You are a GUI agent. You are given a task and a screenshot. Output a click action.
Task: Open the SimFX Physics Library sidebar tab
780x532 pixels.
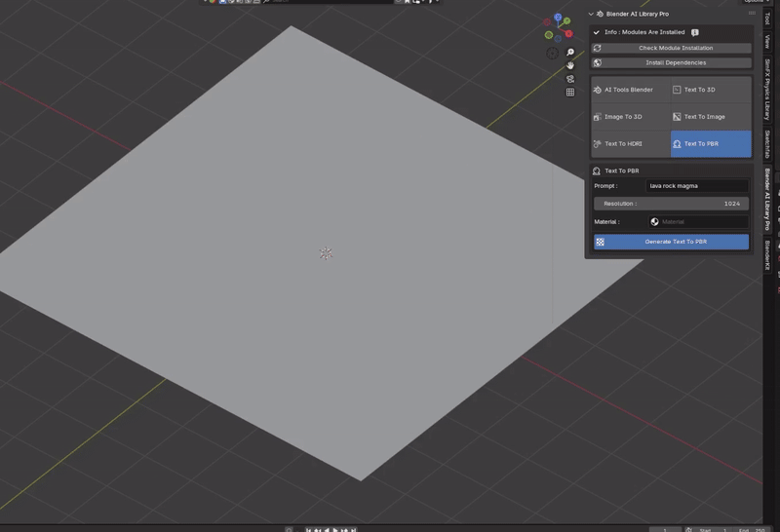click(x=767, y=90)
